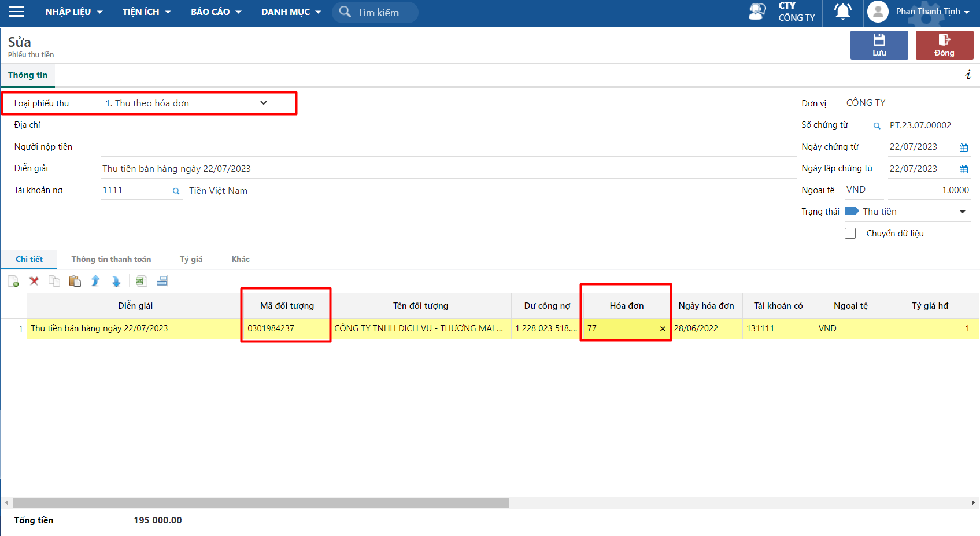Screen dimensions: 980x536
Task: Tick the Chuyển dữ liệu checkbox
Action: [x=850, y=234]
